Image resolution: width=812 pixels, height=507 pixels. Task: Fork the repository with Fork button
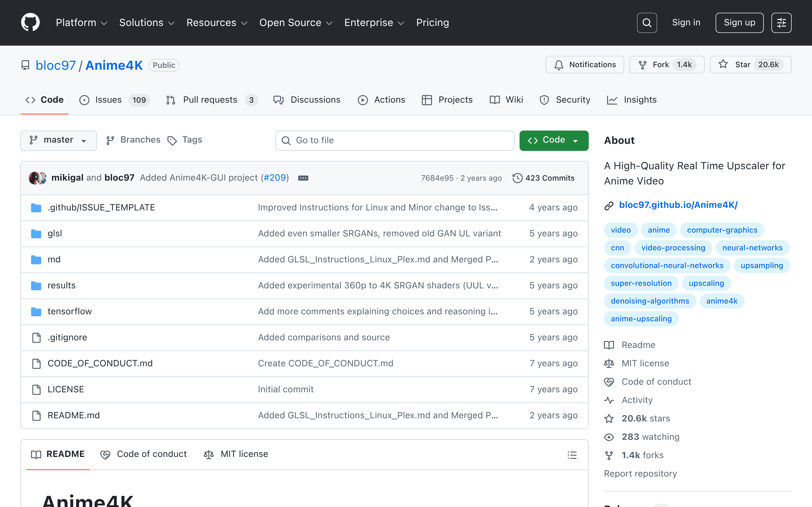tap(666, 65)
